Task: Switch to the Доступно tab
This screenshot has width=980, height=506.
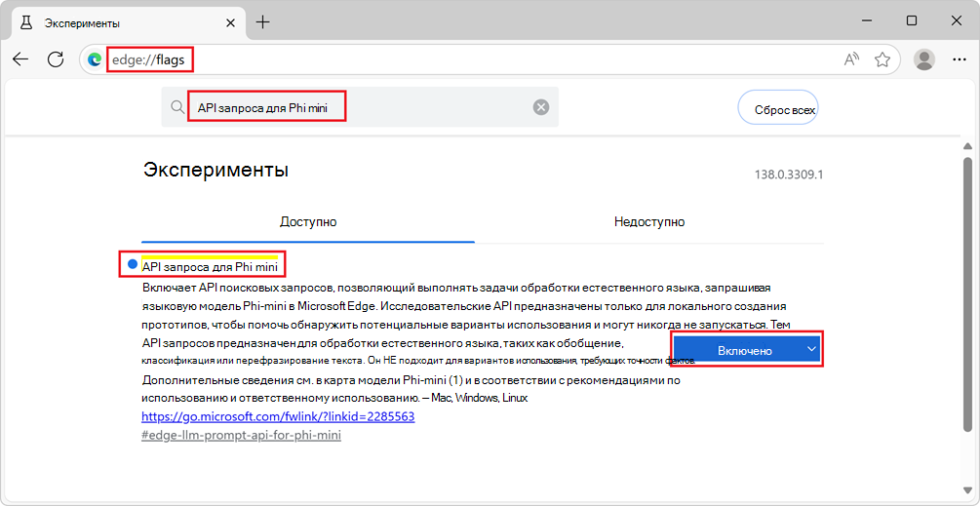Action: (308, 221)
